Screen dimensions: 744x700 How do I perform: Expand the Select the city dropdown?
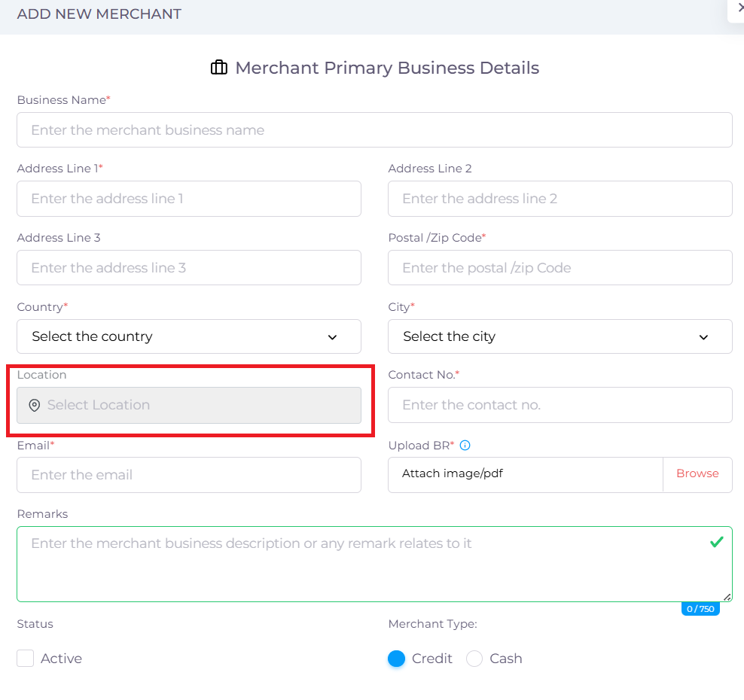tap(560, 336)
